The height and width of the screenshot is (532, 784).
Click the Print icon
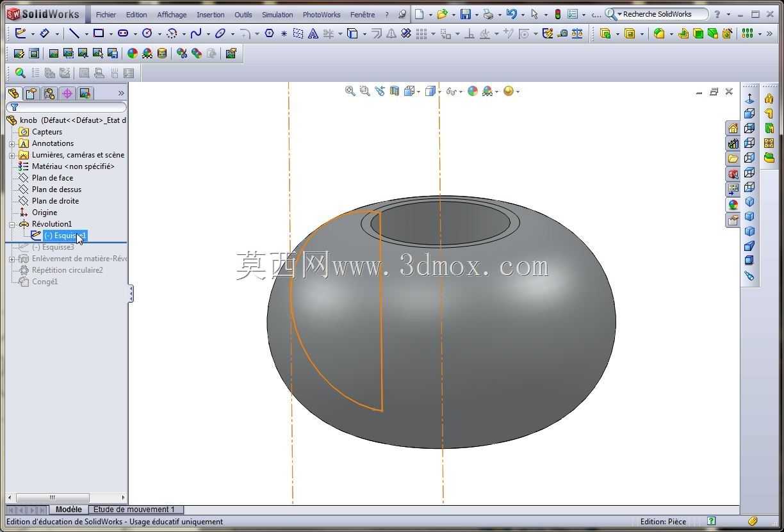tap(488, 14)
